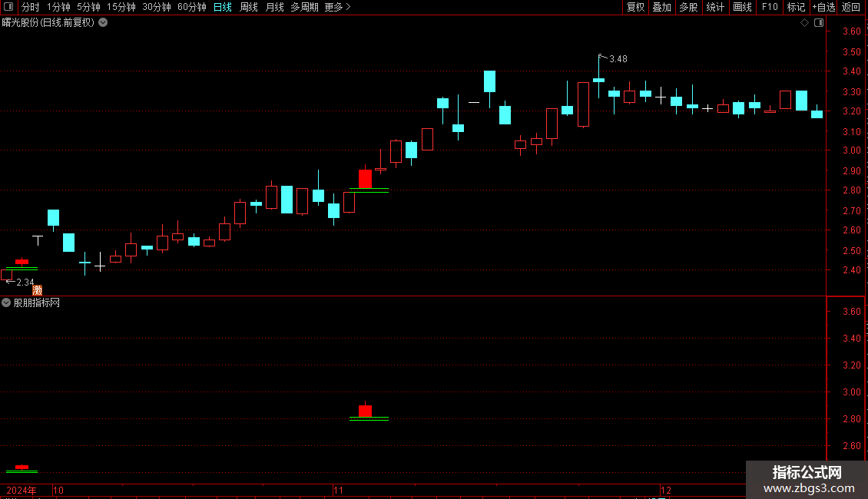Open the 复权 adjustment option

(x=635, y=7)
